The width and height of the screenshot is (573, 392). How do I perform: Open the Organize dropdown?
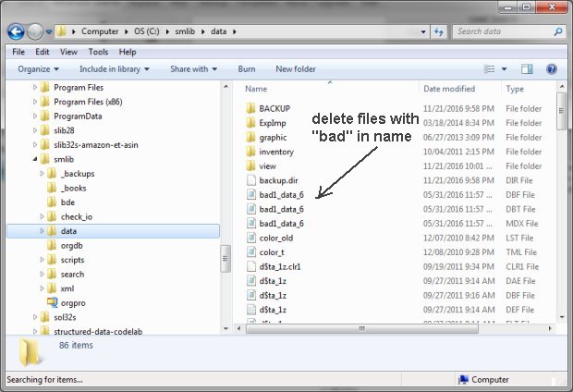[x=38, y=69]
